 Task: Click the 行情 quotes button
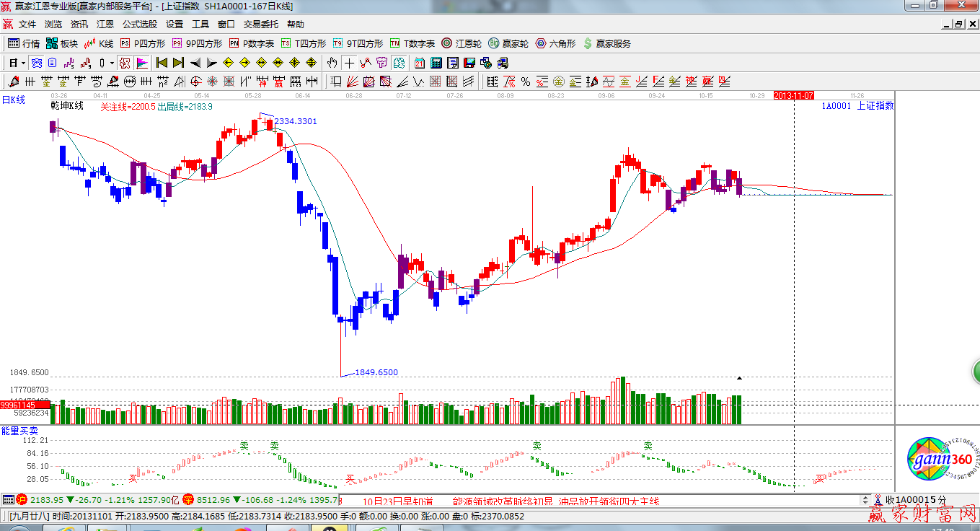(x=24, y=43)
